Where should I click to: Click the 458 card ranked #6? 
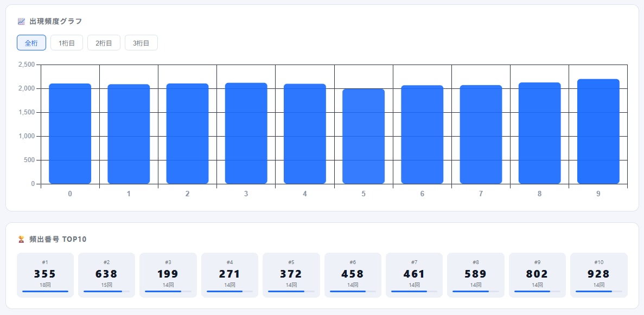click(x=353, y=275)
